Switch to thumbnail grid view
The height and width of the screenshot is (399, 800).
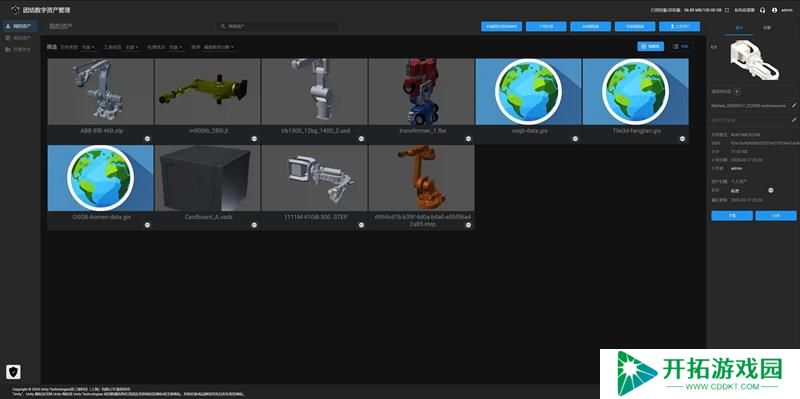(x=651, y=46)
